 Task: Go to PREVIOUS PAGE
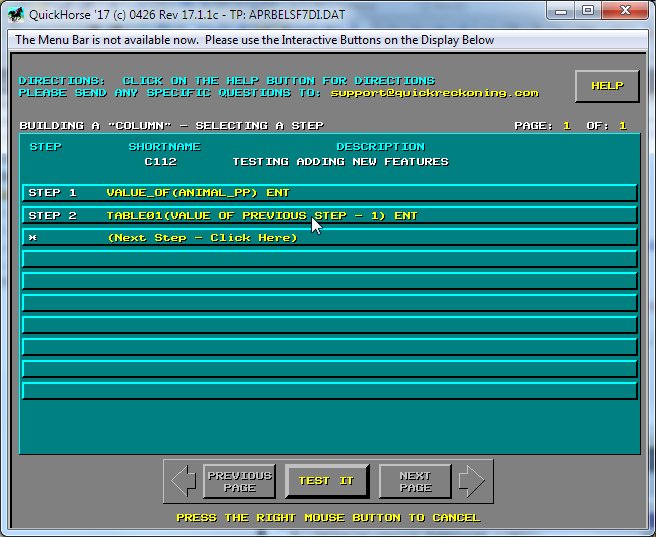[x=239, y=481]
